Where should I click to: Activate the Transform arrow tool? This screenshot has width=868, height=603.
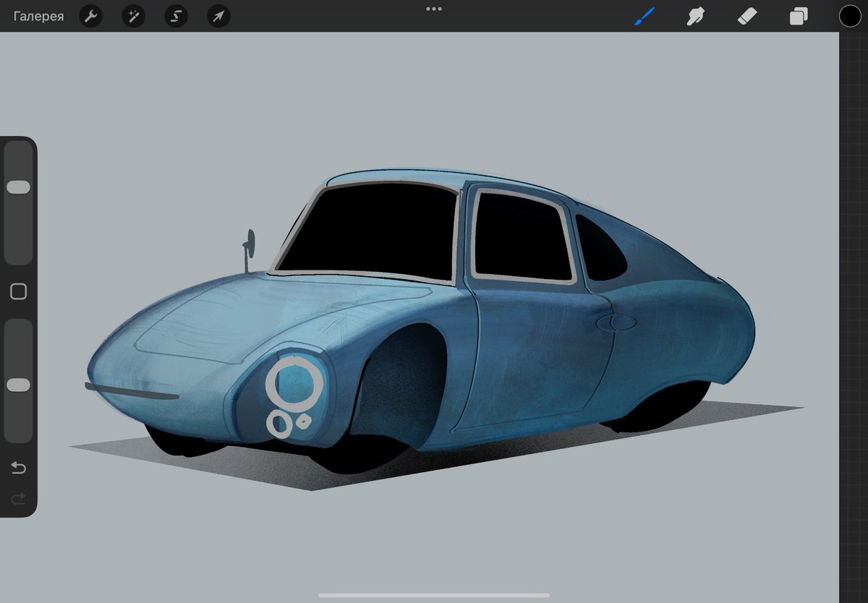tap(218, 16)
